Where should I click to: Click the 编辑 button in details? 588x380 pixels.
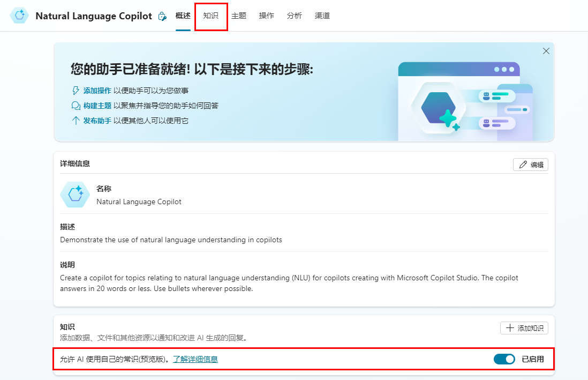(531, 165)
